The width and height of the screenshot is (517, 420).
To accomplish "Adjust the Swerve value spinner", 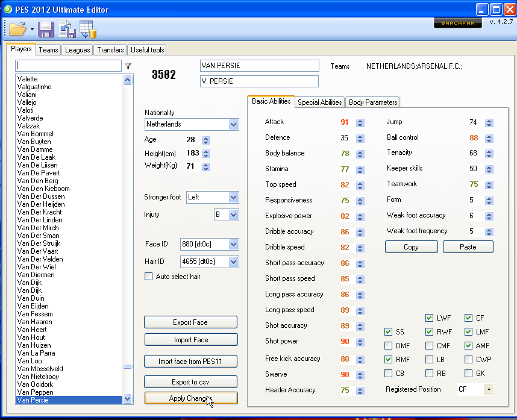I will click(x=360, y=375).
